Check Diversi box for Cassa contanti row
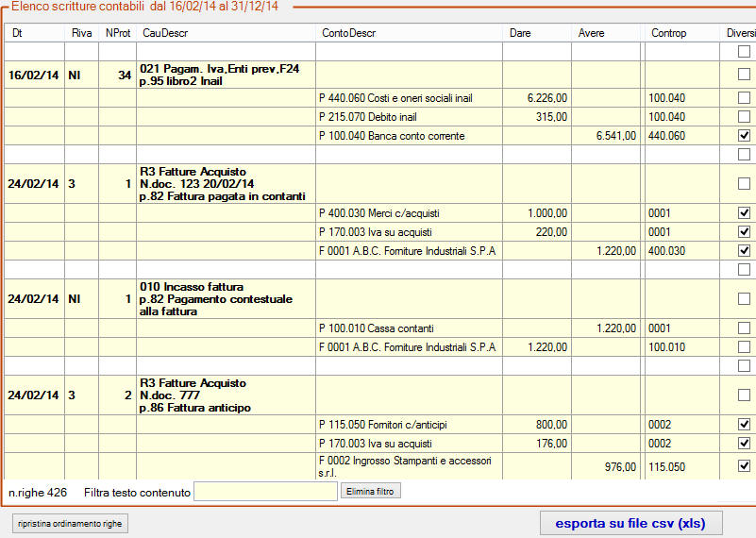756x538 pixels. pos(744,328)
